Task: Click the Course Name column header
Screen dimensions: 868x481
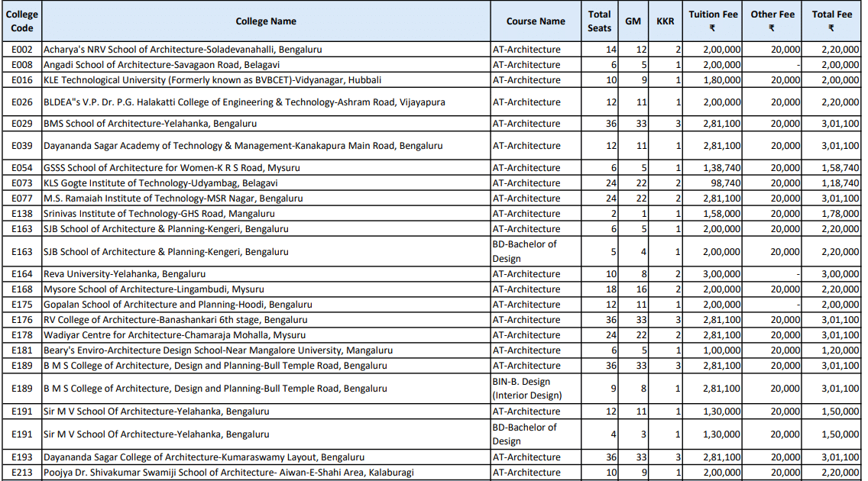Action: click(x=536, y=21)
